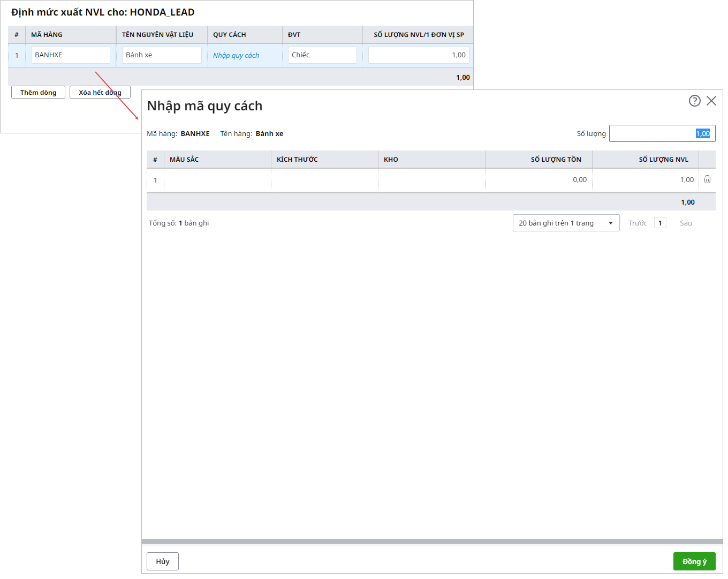Open the Nhập quy cách link
This screenshot has height=579, width=728.
[236, 55]
